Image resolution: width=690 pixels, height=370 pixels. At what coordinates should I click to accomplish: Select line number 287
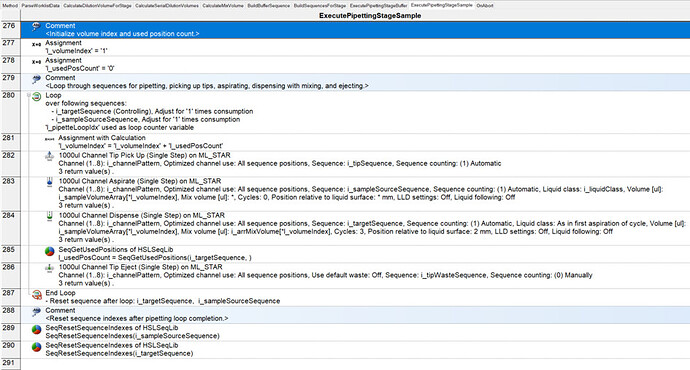[8, 293]
